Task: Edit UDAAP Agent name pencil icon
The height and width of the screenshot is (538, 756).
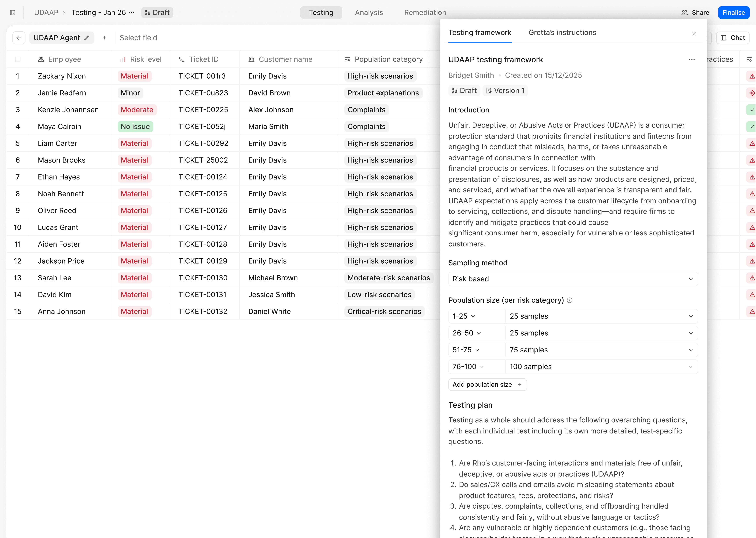Action: [87, 38]
